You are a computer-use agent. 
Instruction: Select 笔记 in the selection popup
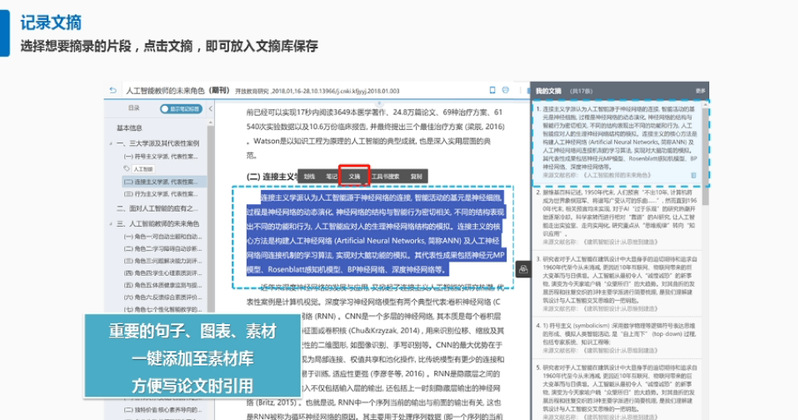(x=331, y=174)
